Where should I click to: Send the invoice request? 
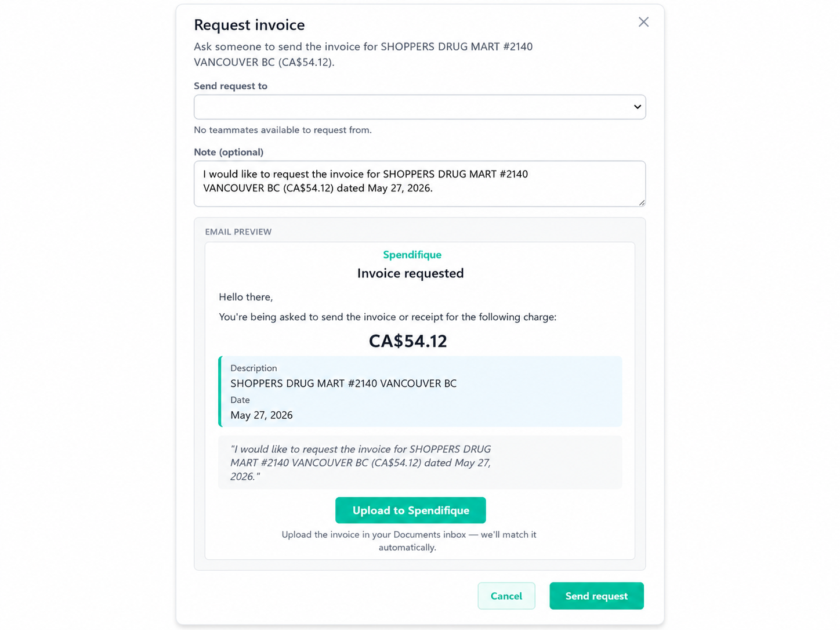coord(596,596)
